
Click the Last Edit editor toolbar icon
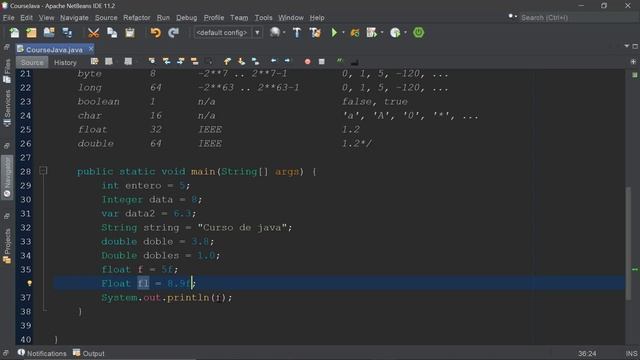click(94, 62)
